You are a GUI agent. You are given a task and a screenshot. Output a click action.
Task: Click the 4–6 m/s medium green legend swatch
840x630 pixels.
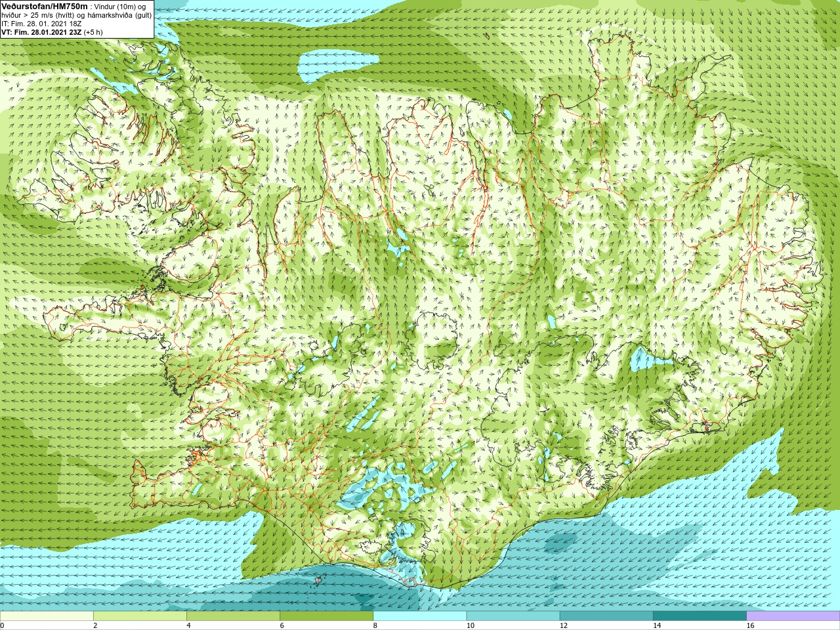click(x=233, y=616)
